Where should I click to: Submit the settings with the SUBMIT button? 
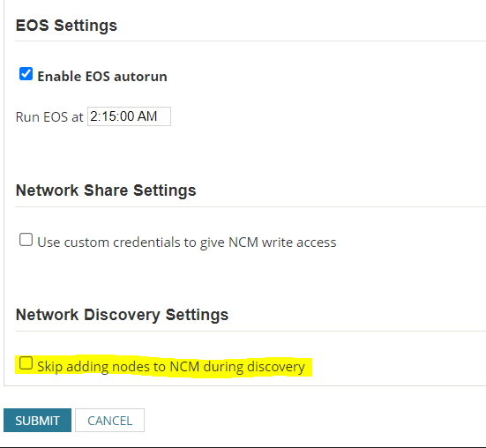[x=38, y=421]
